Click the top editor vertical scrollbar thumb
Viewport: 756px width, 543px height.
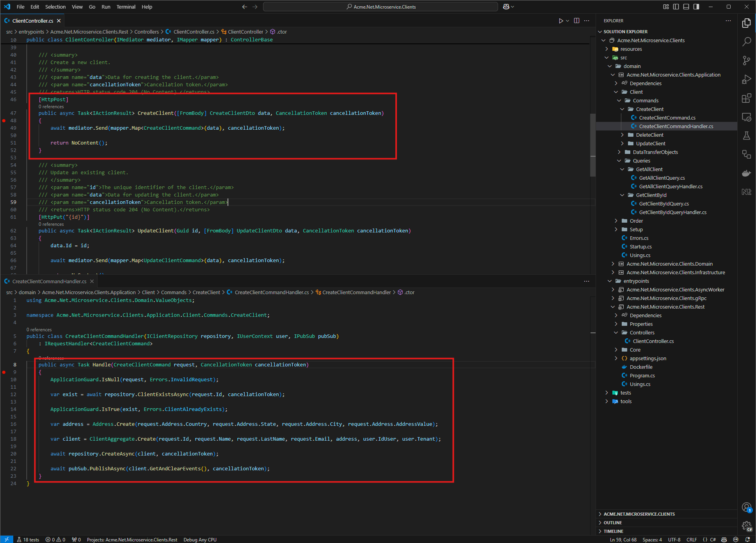tap(593, 145)
